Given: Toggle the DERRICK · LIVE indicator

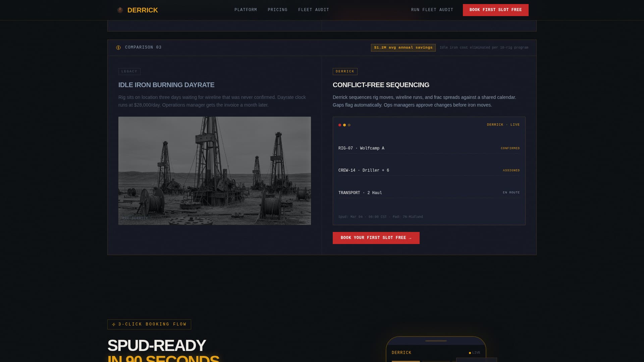Looking at the screenshot, I should (x=503, y=124).
